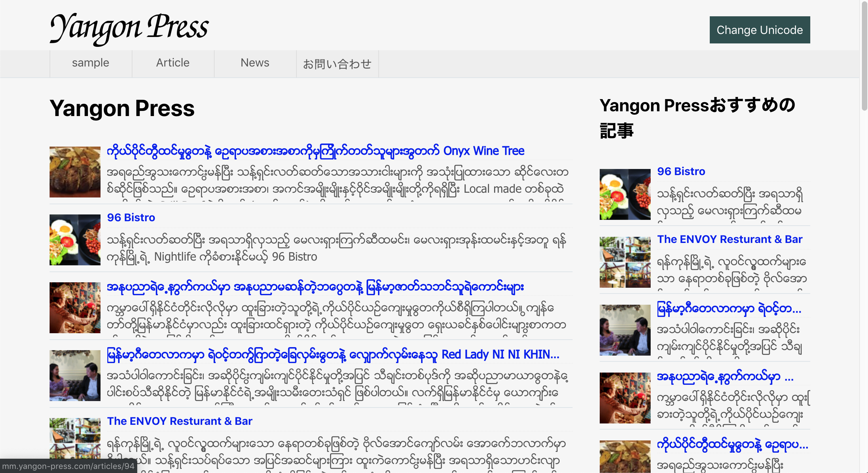The image size is (868, 473).
Task: Click the 'Yangon Press' page heading
Action: coord(122,108)
